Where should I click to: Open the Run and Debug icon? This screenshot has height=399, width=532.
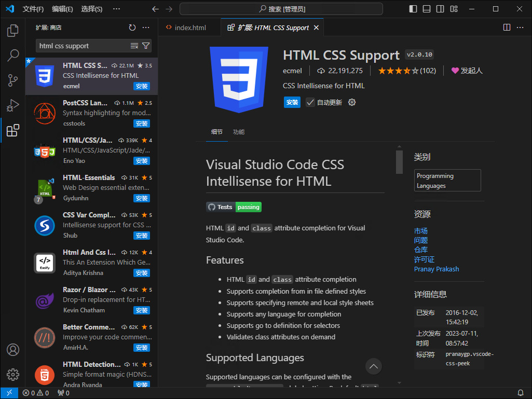point(12,103)
